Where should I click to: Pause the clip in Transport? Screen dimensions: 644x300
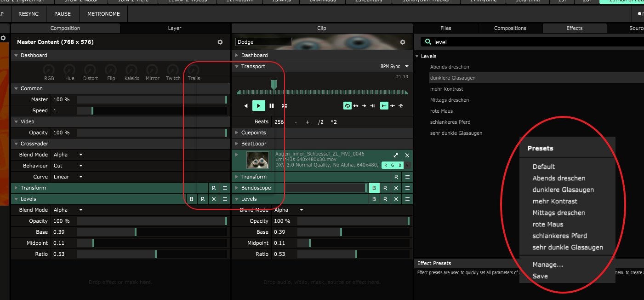(x=272, y=106)
